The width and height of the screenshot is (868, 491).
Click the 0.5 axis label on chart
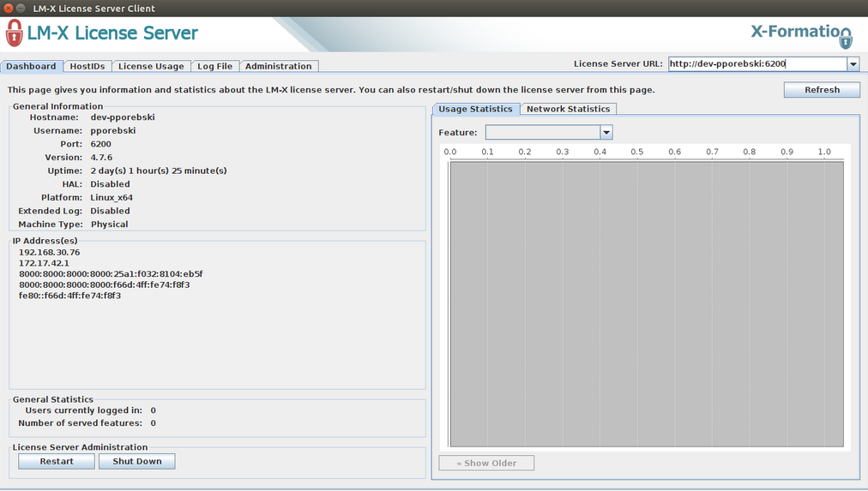(x=636, y=152)
